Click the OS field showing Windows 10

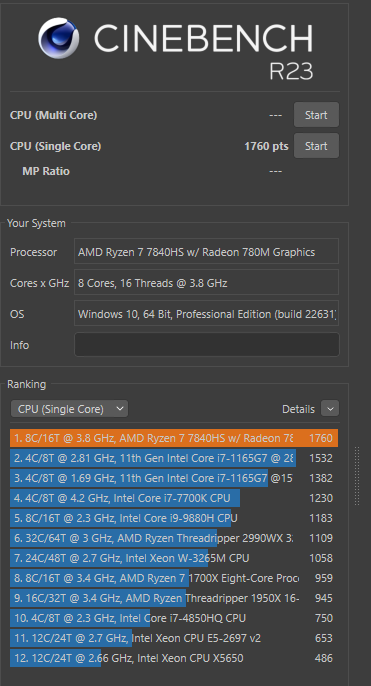206,314
